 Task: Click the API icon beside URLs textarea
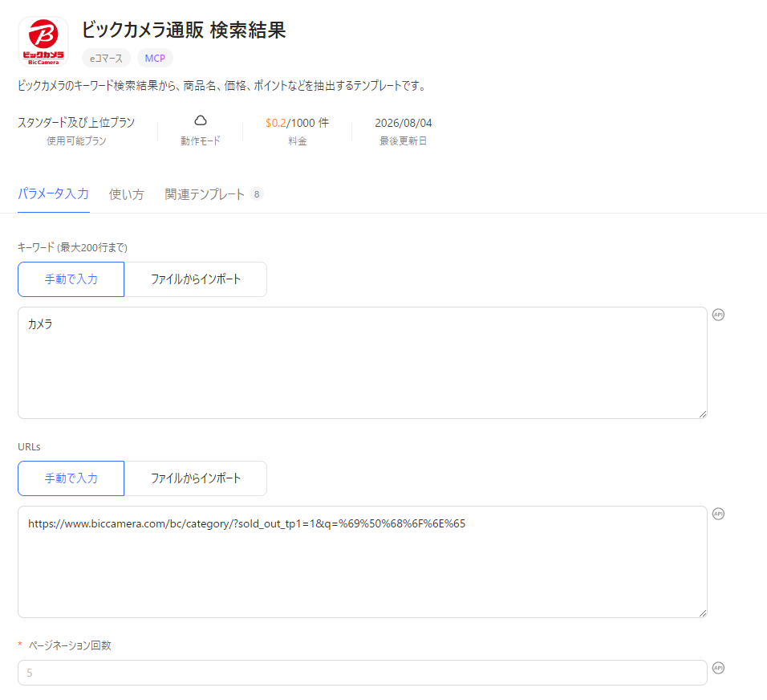coord(718,514)
